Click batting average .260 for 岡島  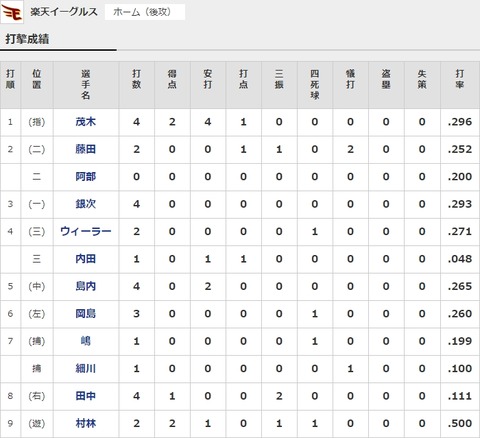point(460,314)
